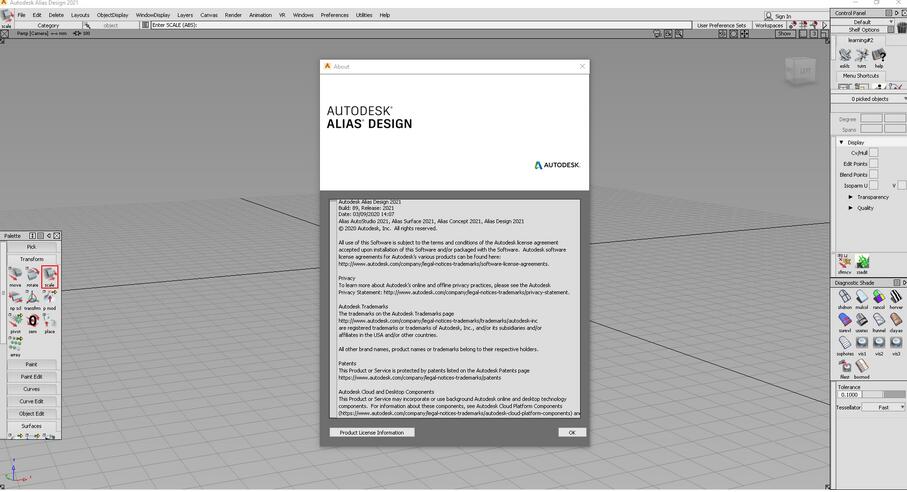Select Vis3 visualization shade
The image size is (907, 492).
pyautogui.click(x=896, y=345)
